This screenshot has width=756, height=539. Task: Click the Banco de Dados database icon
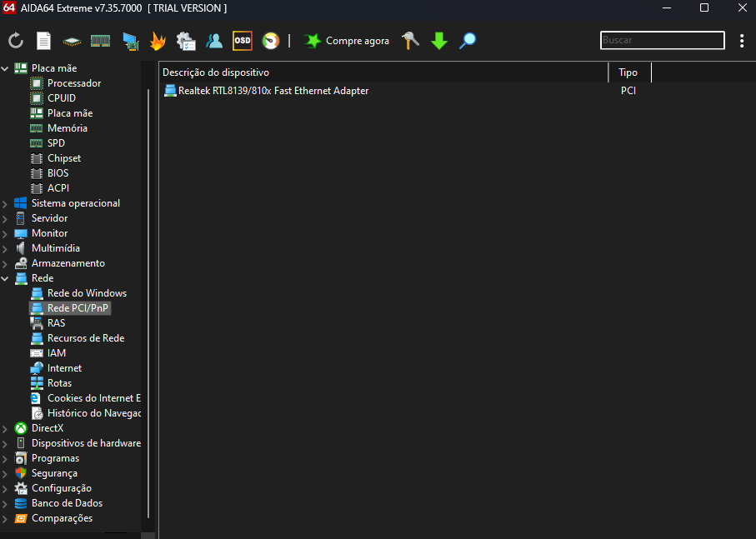click(x=21, y=503)
